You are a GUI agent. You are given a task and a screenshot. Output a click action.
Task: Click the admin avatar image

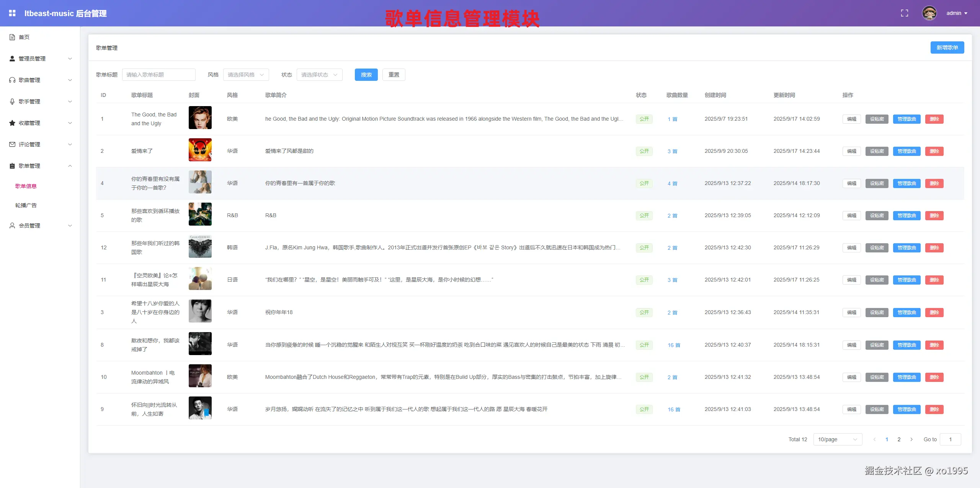(929, 13)
